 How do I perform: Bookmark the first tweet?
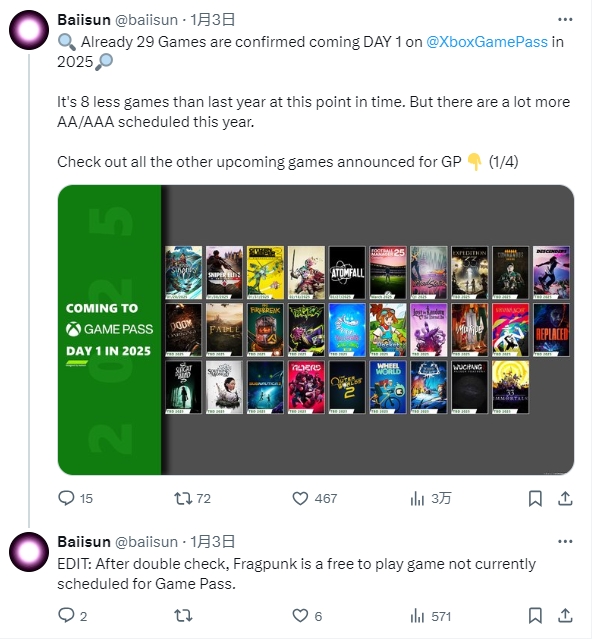(x=535, y=498)
